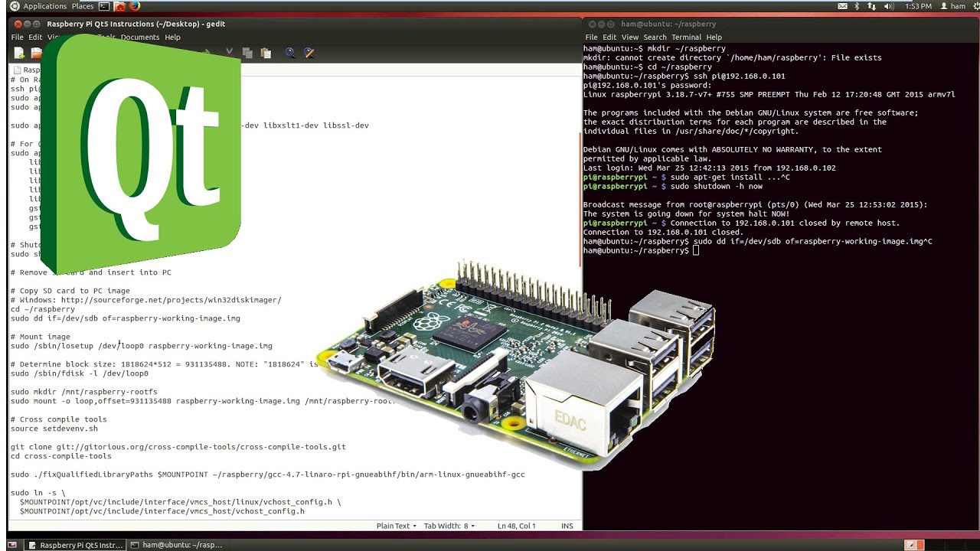This screenshot has height=551, width=980.
Task: Open the Home folder launcher icon
Action: point(119,6)
